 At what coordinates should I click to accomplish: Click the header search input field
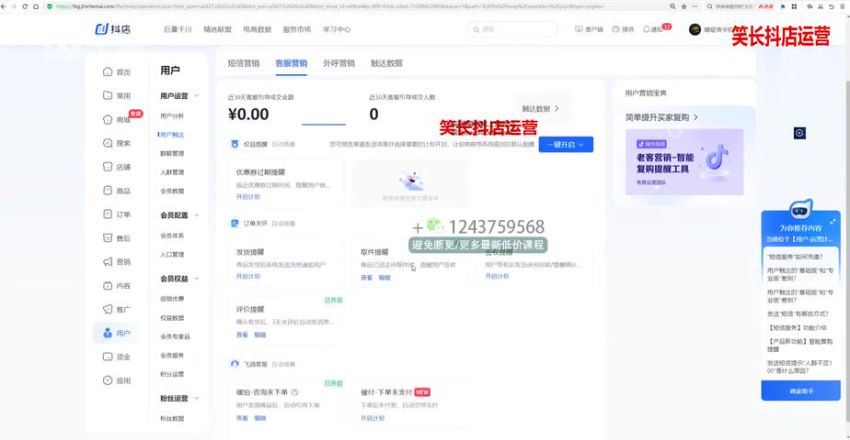[x=512, y=29]
